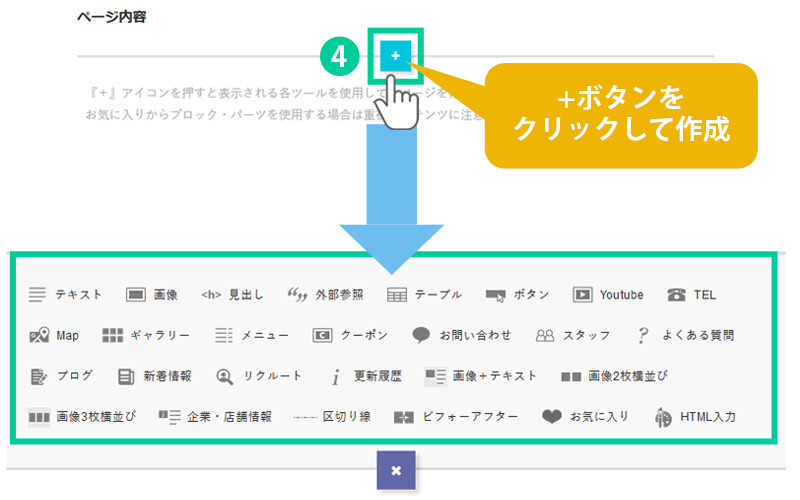
Task: Add a ボタン (button) part
Action: [x=518, y=295]
